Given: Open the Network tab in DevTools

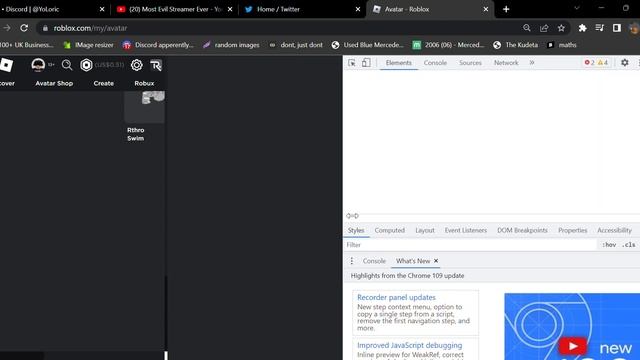Looking at the screenshot, I should (506, 62).
